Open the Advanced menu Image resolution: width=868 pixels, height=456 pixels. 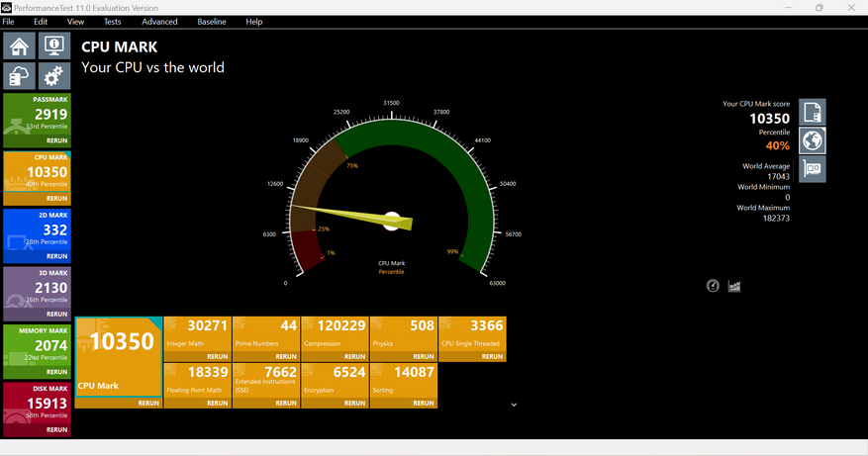(159, 22)
